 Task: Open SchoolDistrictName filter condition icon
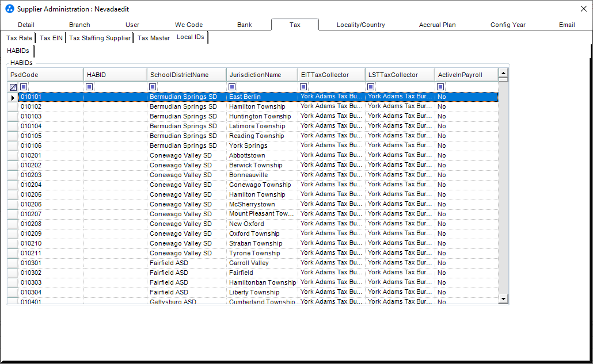(x=153, y=87)
